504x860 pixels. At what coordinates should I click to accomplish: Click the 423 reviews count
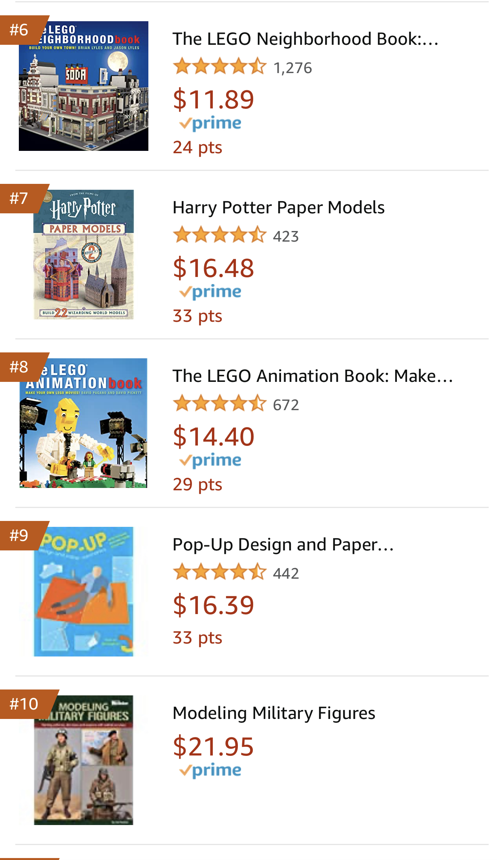coord(286,237)
